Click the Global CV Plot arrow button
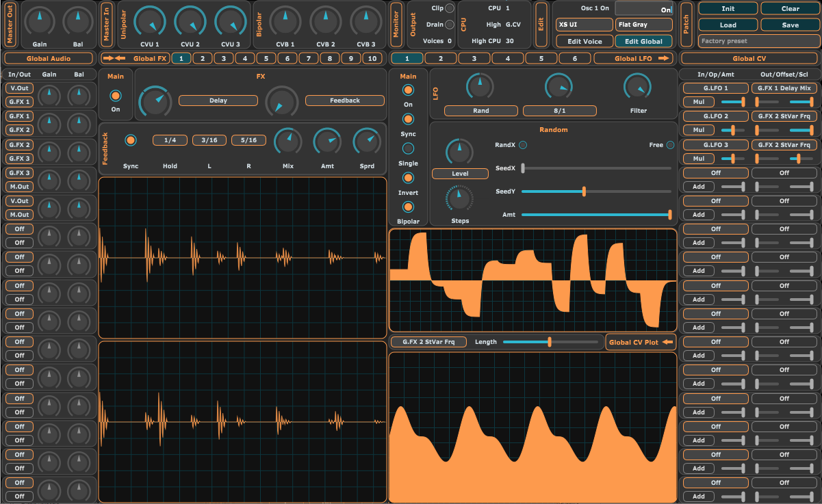This screenshot has width=822, height=504. (641, 342)
